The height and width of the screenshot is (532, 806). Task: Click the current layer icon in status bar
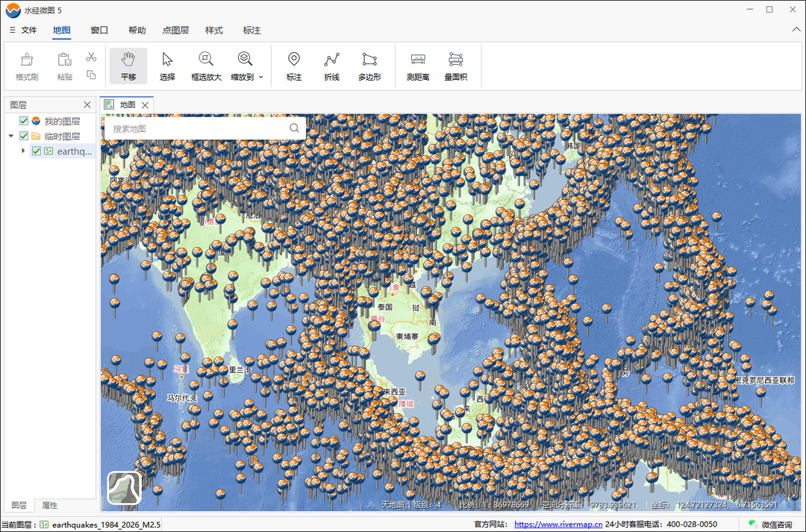coord(44,525)
